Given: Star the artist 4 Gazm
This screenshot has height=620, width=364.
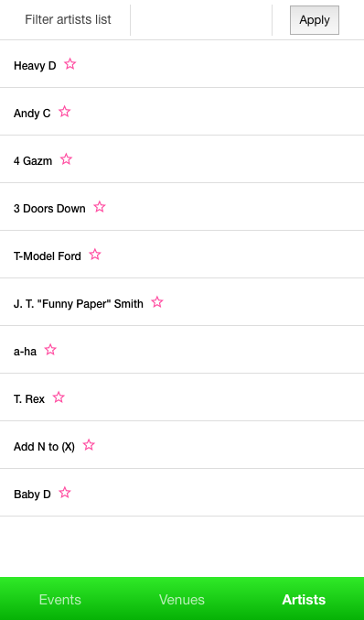Looking at the screenshot, I should [67, 159].
